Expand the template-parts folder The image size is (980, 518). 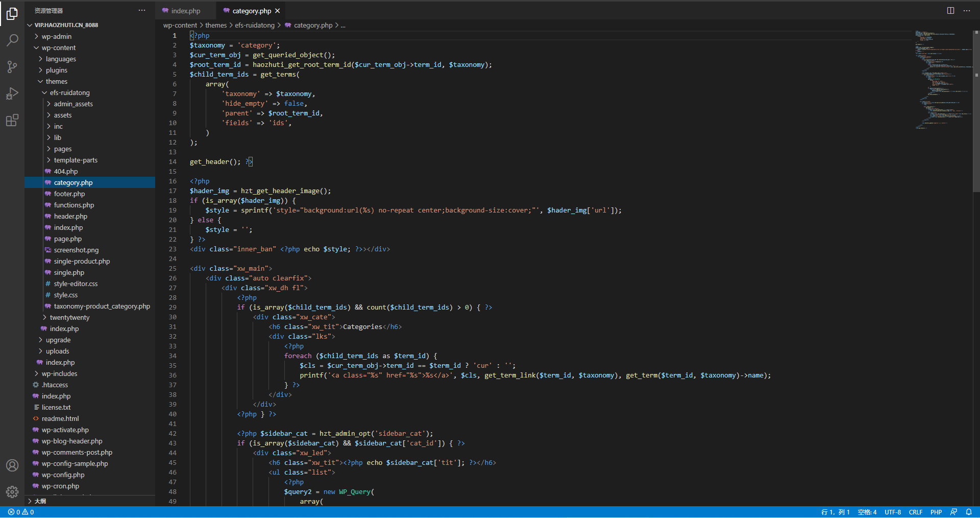76,160
